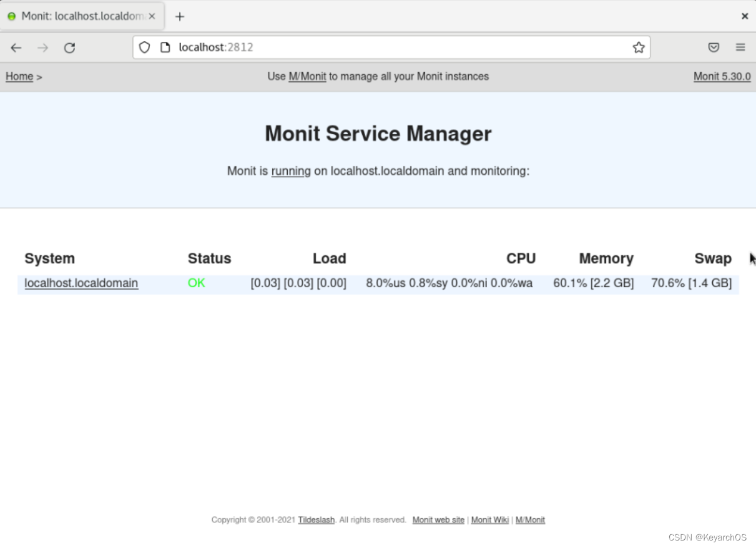This screenshot has height=548, width=756.
Task: Click the shield icon in address bar
Action: 145,47
